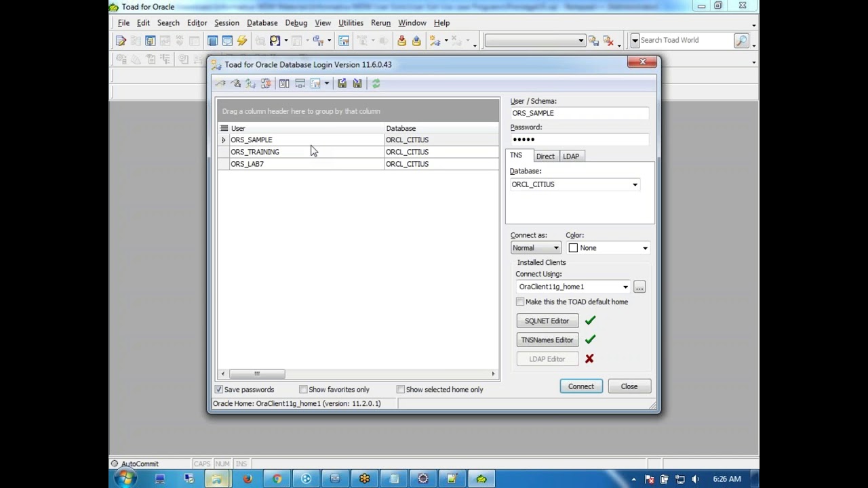The width and height of the screenshot is (868, 488).
Task: Click the Toad frog icon in the taskbar
Action: (x=481, y=479)
